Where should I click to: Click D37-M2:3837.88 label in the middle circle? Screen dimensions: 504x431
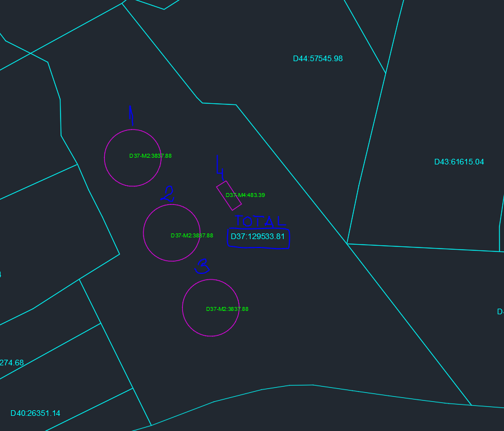[x=192, y=236]
